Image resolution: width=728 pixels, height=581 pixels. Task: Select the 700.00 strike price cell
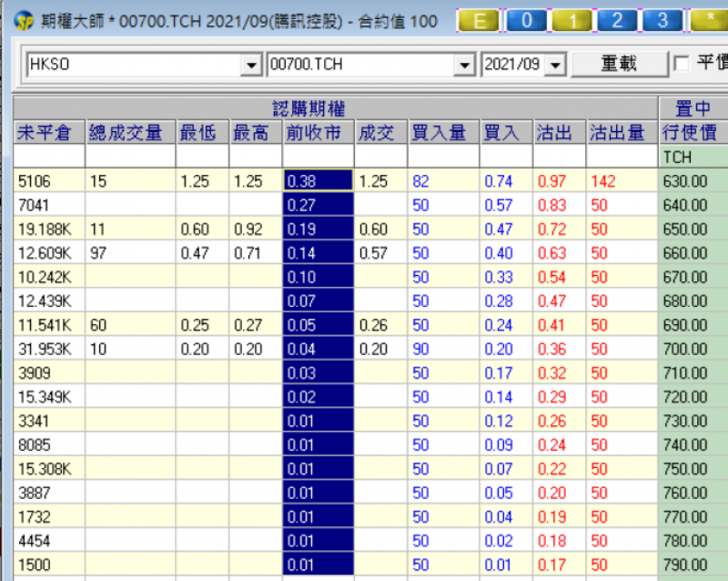pos(691,347)
